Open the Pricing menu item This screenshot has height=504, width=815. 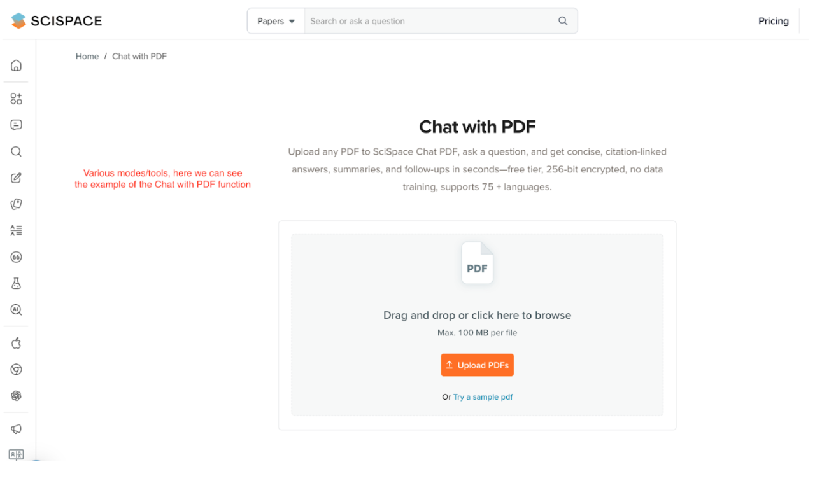pos(773,21)
